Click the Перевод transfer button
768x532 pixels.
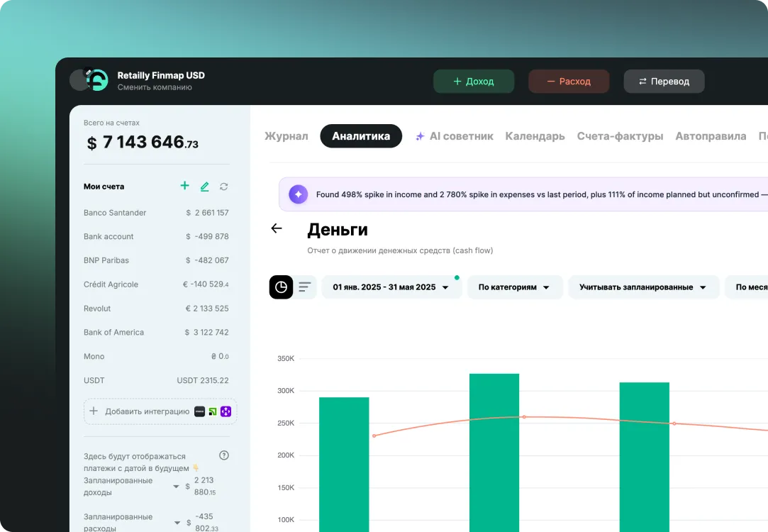(664, 82)
